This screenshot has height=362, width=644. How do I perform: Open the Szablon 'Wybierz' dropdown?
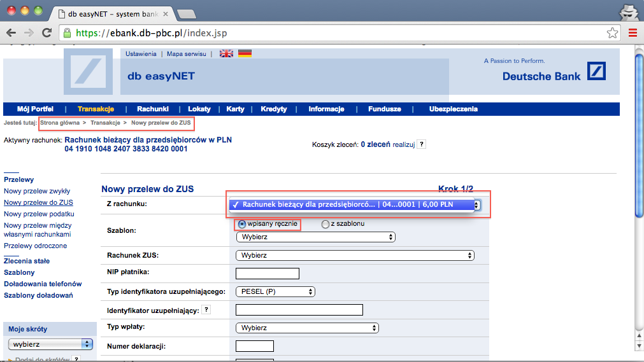click(x=315, y=237)
